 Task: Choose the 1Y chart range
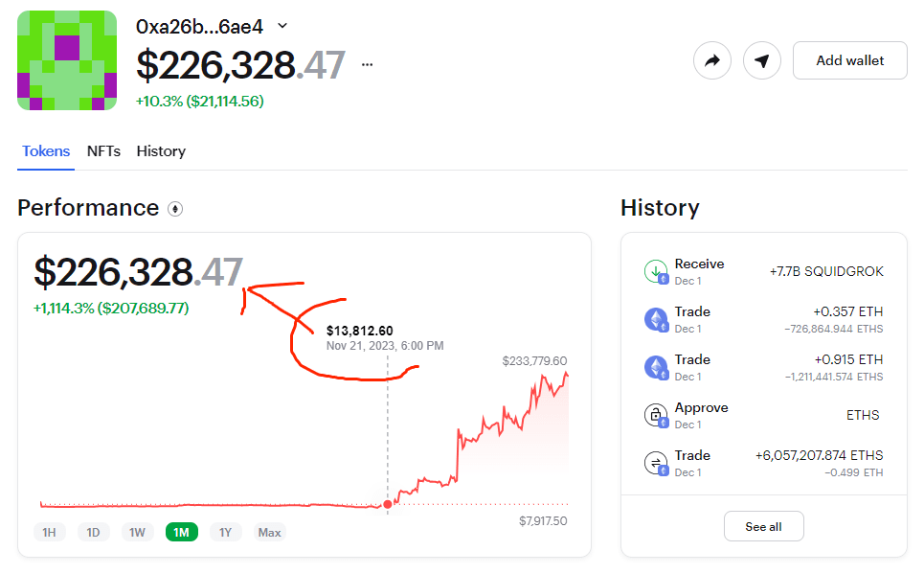point(225,532)
